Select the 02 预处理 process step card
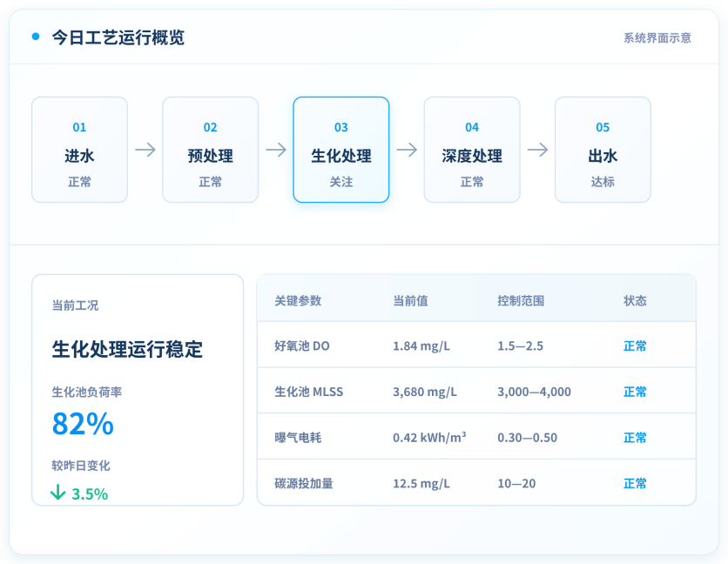 (211, 150)
